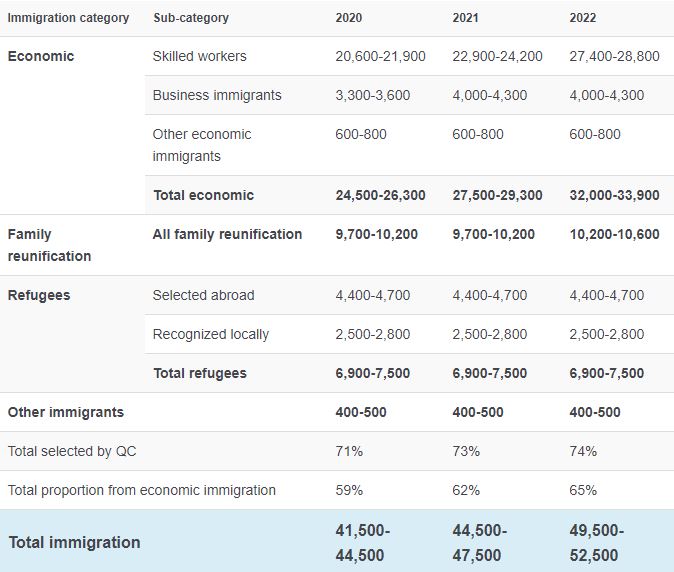Viewport: 674px width, 572px height.
Task: Select the Total selected by QC label
Action: [x=72, y=451]
